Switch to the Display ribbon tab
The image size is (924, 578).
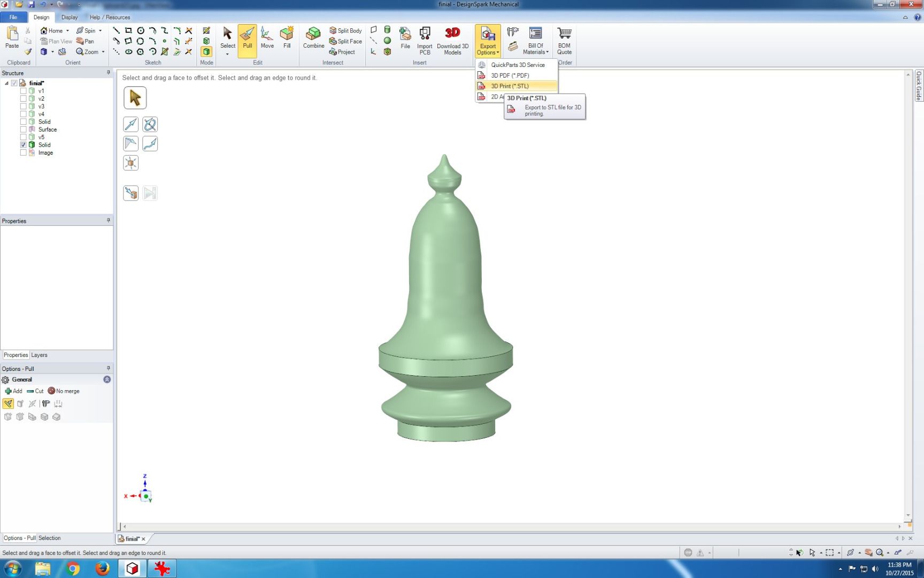pos(70,17)
